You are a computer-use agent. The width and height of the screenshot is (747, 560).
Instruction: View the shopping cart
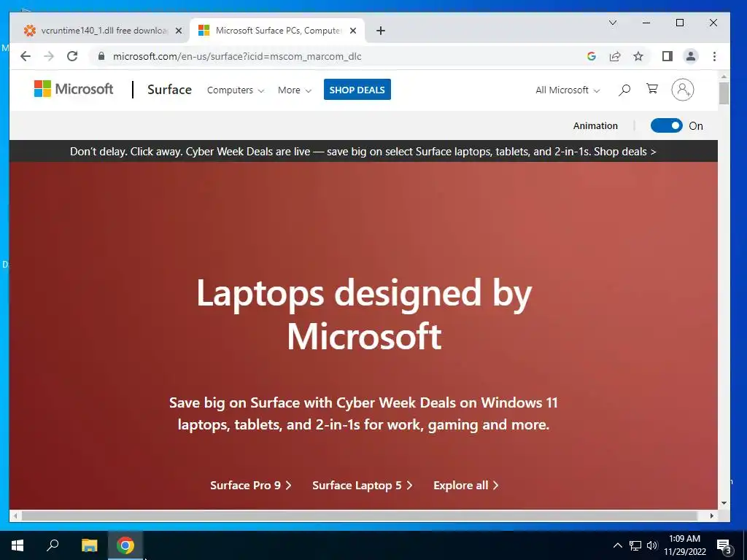coord(652,88)
